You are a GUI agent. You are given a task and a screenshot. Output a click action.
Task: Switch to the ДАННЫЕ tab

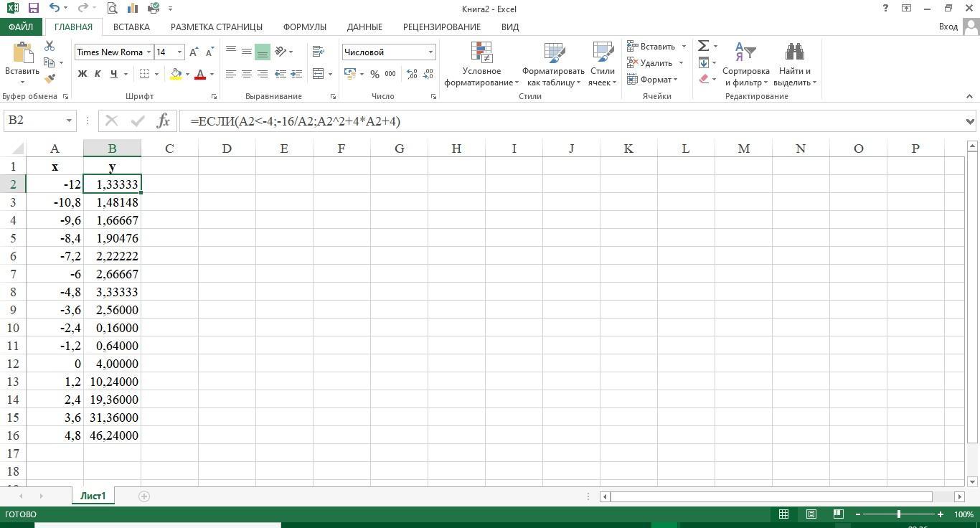tap(364, 27)
